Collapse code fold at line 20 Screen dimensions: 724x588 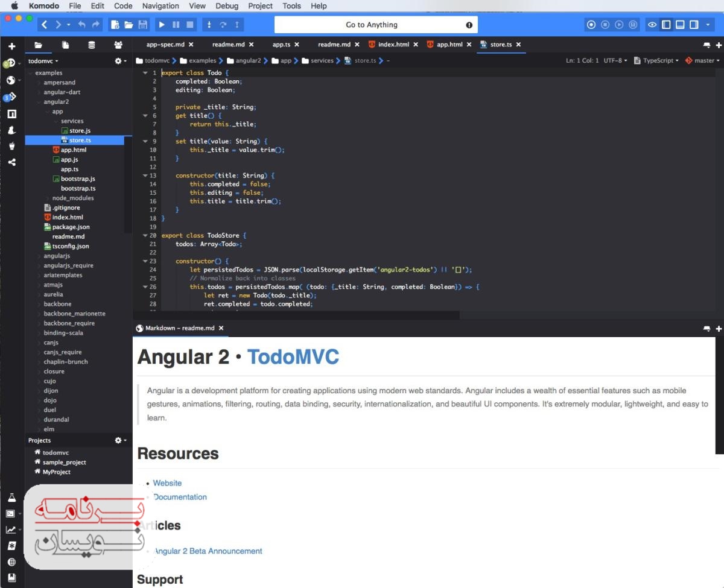(x=145, y=235)
